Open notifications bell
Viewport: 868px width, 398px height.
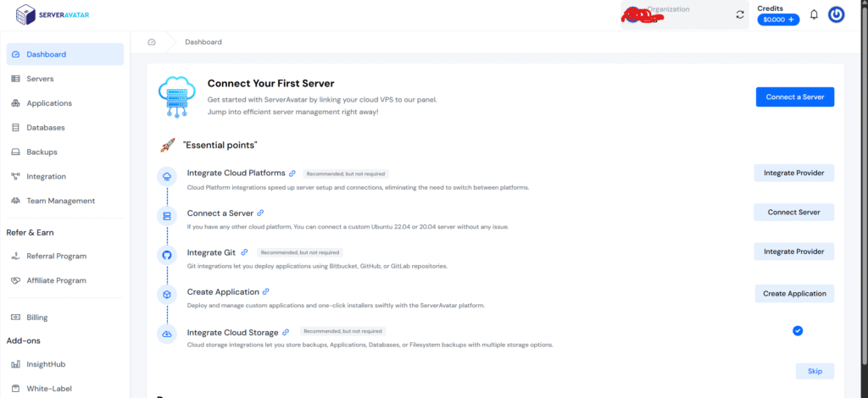pyautogui.click(x=814, y=15)
